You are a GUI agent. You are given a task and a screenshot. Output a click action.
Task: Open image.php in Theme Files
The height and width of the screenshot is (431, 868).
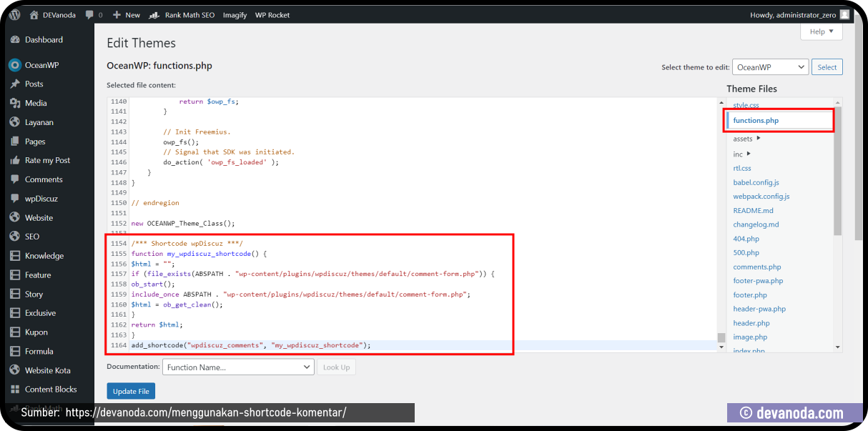coord(750,337)
